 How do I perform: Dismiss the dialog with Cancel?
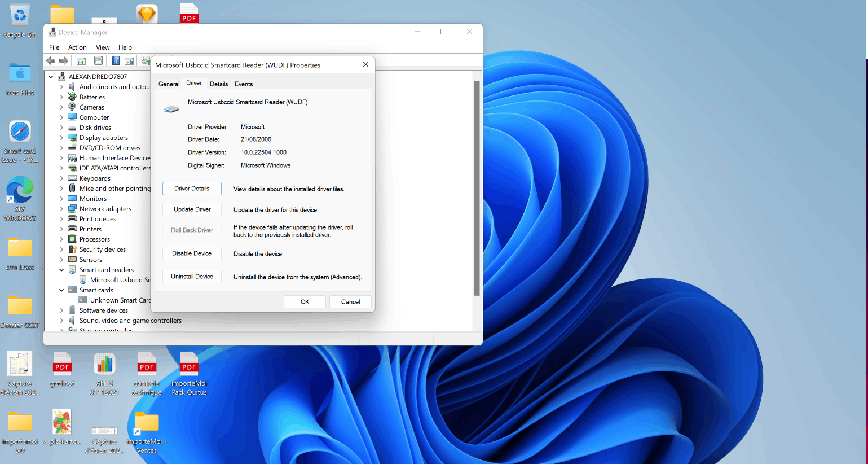[x=350, y=302]
